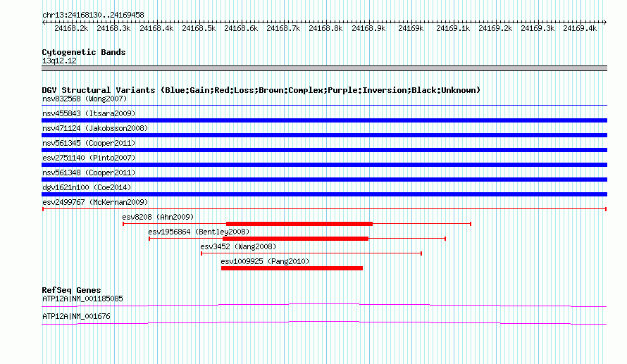Click the thin blue line under nsv832568 (Wong2007)
The height and width of the screenshot is (364, 627).
tap(324, 106)
